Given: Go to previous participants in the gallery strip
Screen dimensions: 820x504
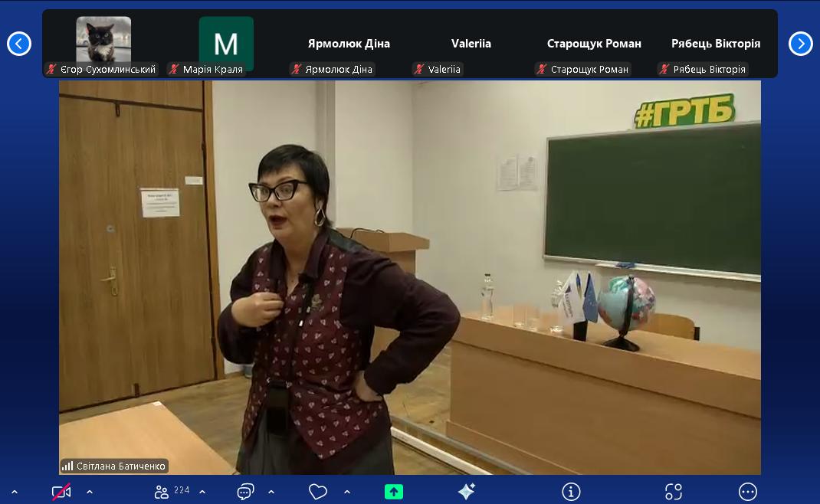Looking at the screenshot, I should pos(19,44).
